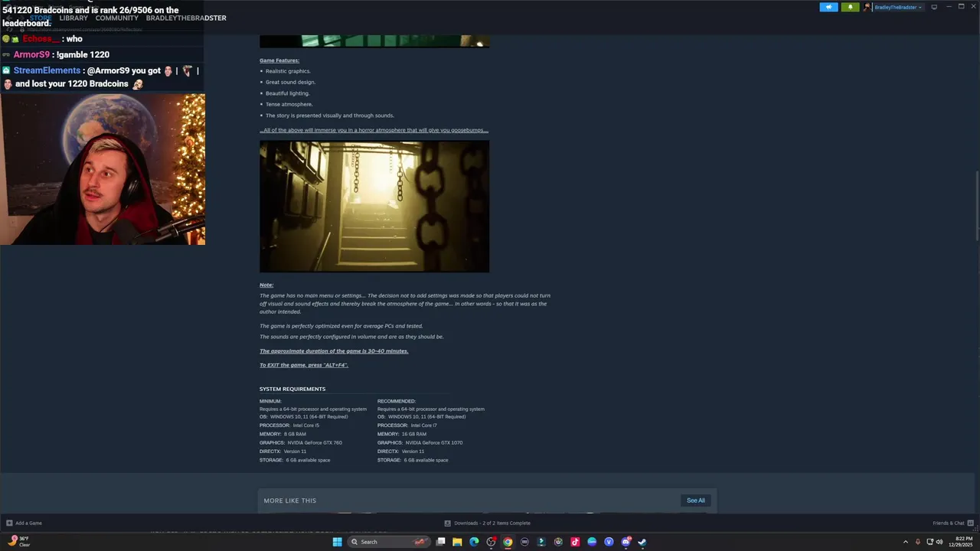
Task: Open volume control in system tray
Action: pos(939,542)
